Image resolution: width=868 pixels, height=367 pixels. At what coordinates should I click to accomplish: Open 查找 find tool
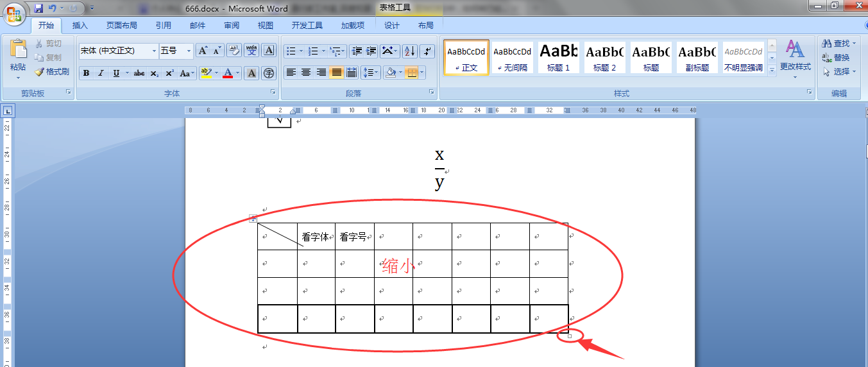pos(838,44)
